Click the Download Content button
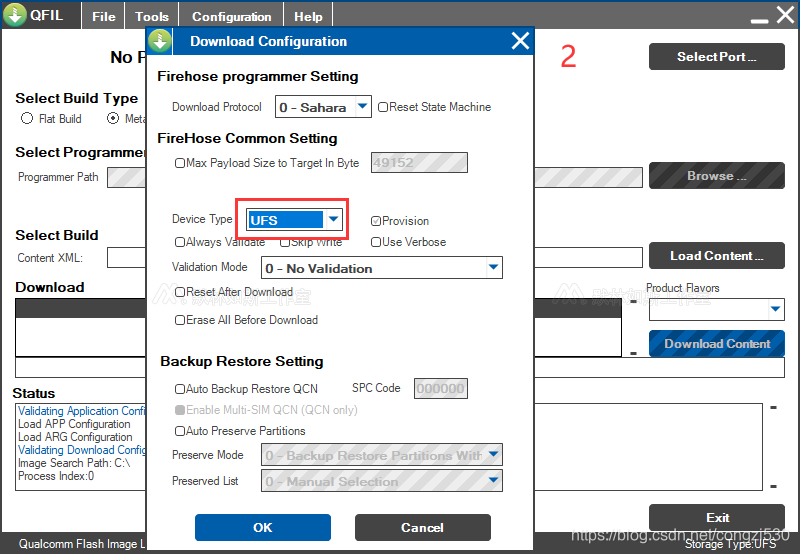 click(x=716, y=344)
